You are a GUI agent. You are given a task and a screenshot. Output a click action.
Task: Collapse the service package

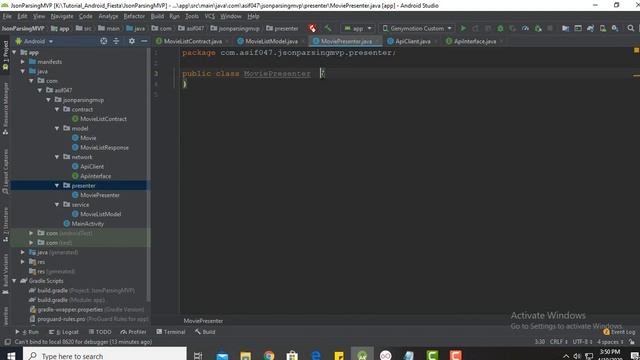57,204
